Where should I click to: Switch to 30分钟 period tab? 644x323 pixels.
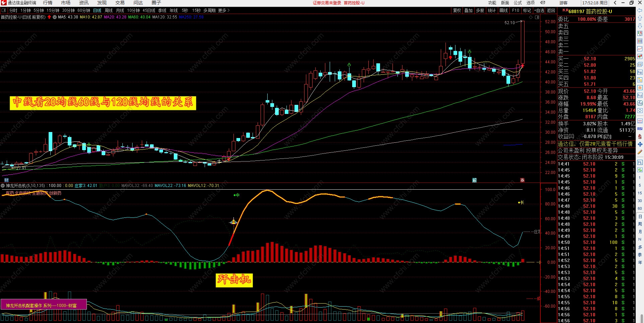pos(68,10)
